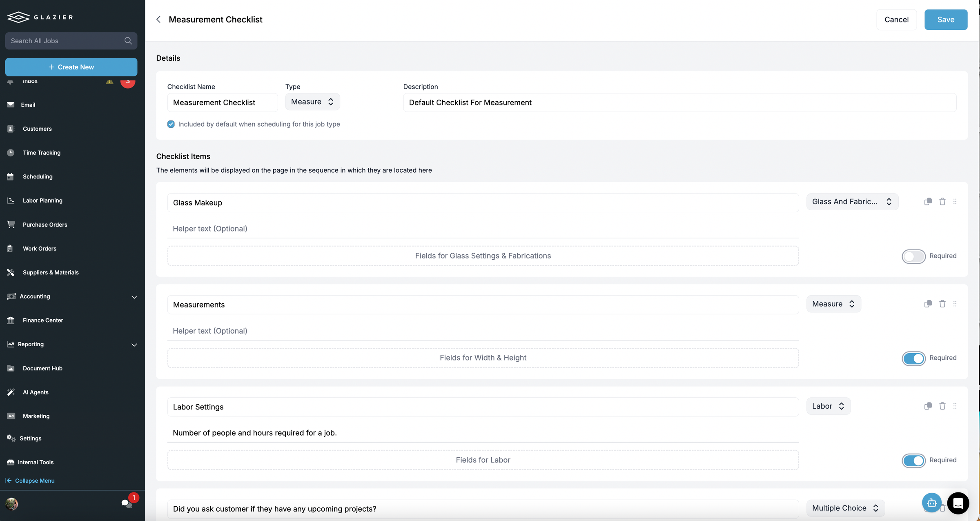
Task: Click the Measurements drag handle
Action: [x=955, y=304]
